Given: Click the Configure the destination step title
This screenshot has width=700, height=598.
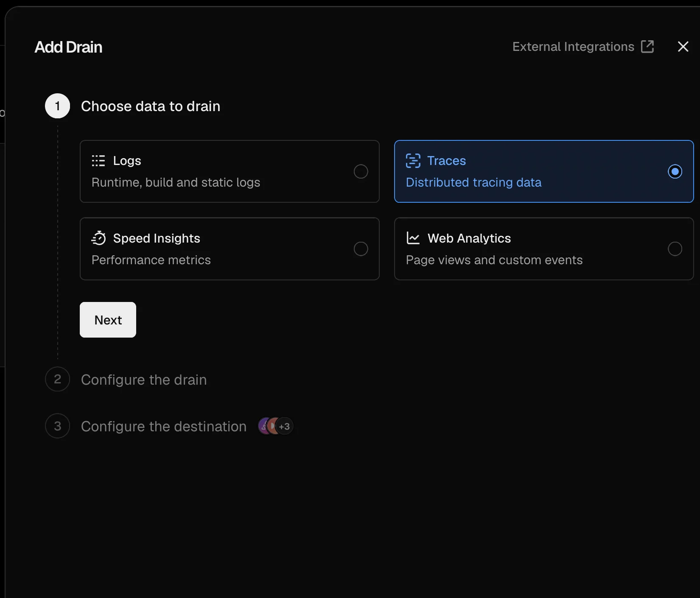Looking at the screenshot, I should pyautogui.click(x=164, y=426).
